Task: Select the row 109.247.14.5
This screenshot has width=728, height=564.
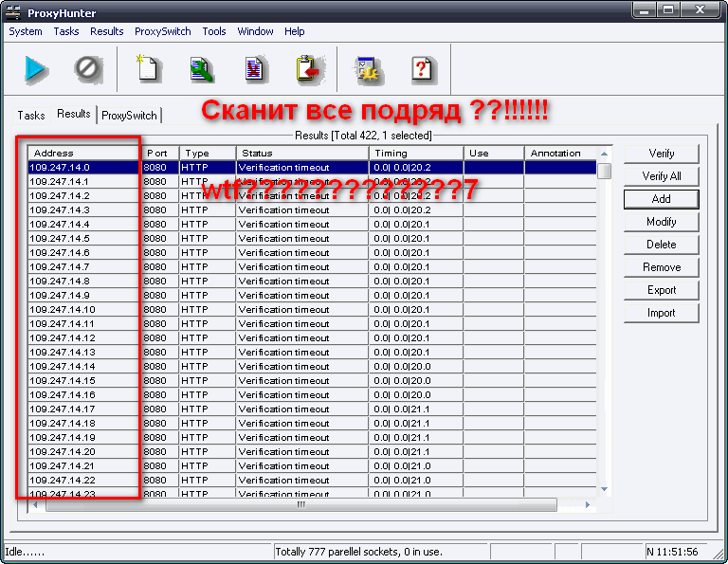Action: click(x=313, y=238)
